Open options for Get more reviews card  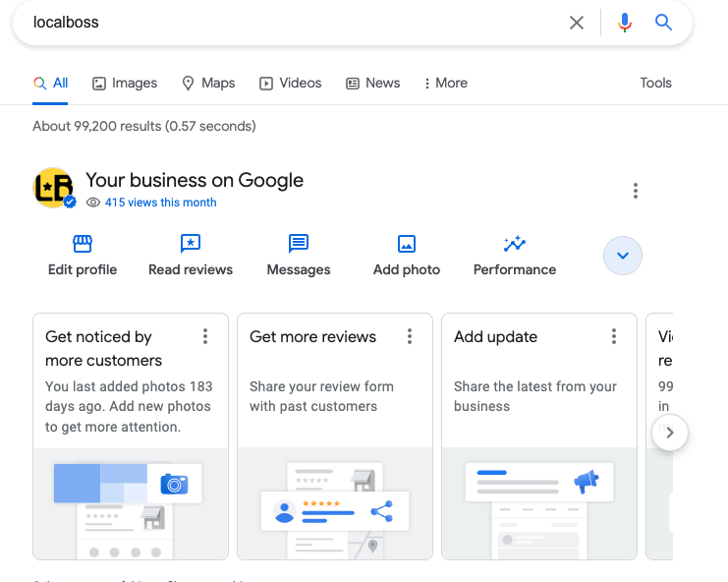[409, 336]
